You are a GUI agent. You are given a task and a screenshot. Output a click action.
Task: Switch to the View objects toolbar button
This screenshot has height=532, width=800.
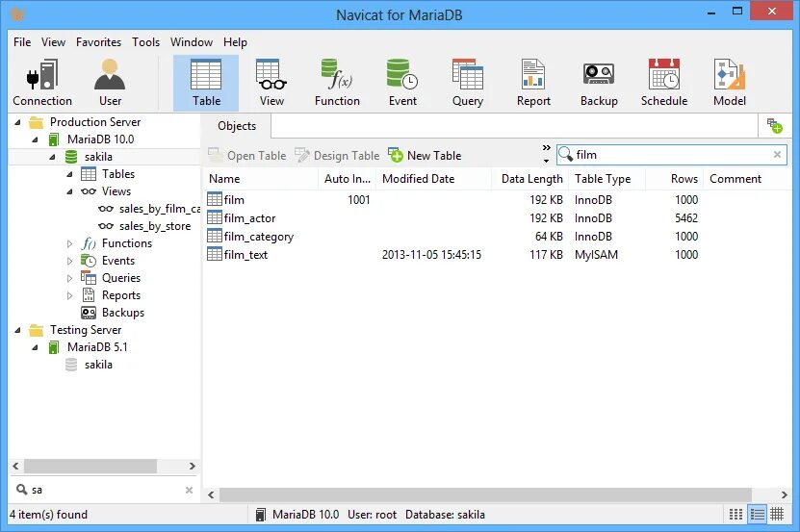[271, 83]
